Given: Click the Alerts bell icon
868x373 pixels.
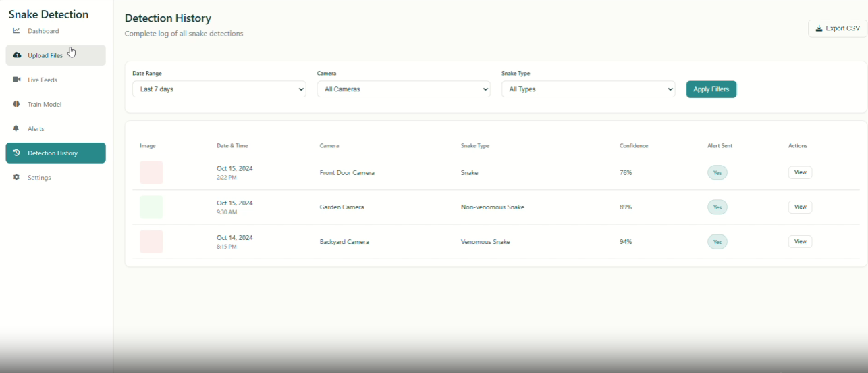Looking at the screenshot, I should (x=17, y=128).
